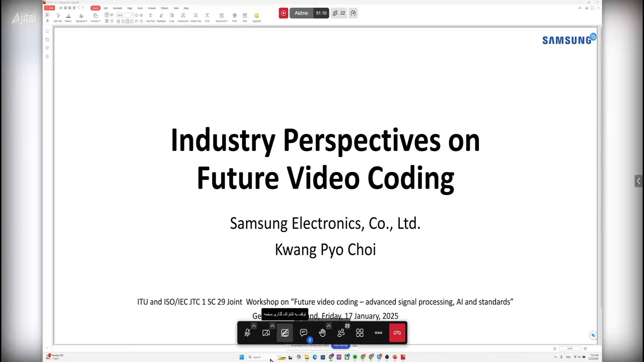Open the AutoScroll dropdown
Image resolution: width=644 pixels, height=362 pixels.
(221, 18)
